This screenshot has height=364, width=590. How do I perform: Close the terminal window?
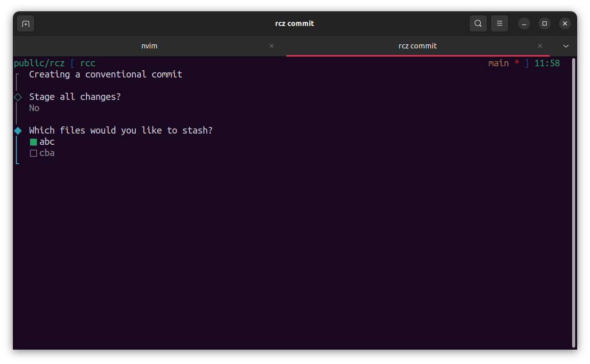564,23
